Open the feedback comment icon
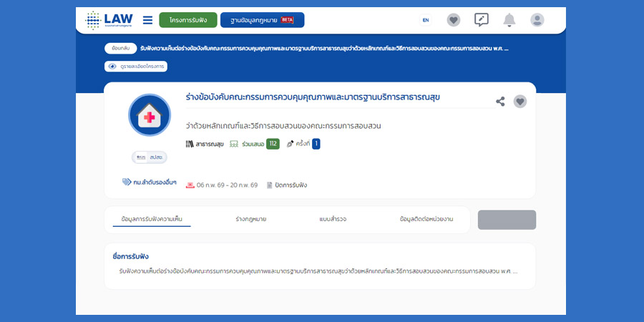 pos(482,20)
